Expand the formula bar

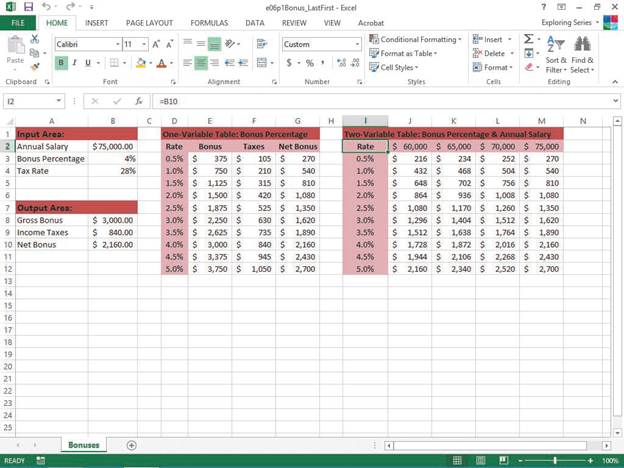615,101
